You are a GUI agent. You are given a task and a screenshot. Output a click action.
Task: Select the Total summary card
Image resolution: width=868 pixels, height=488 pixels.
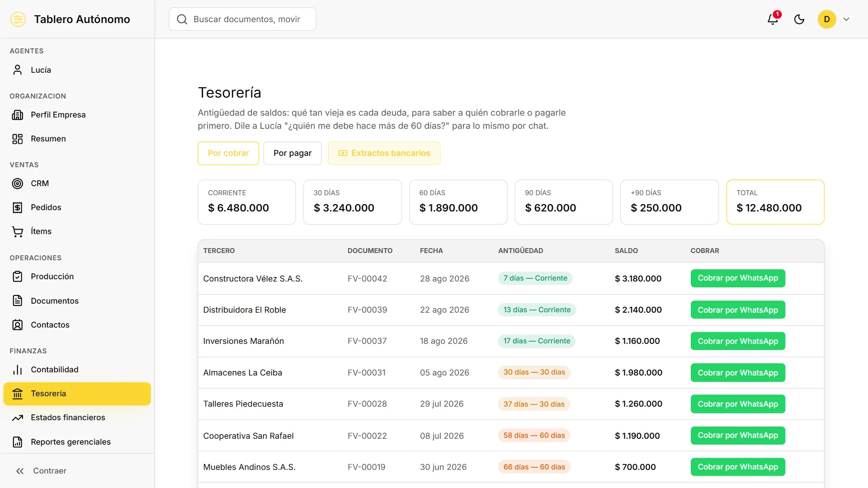[x=775, y=202]
